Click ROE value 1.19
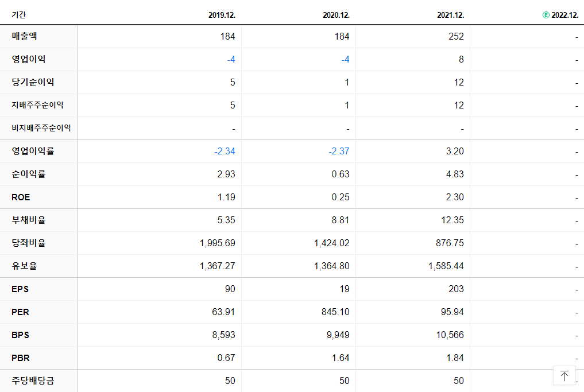This screenshot has height=392, width=584. click(x=226, y=197)
